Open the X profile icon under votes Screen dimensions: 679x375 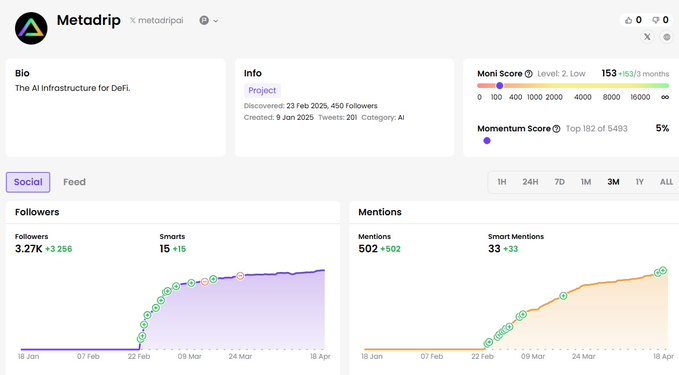pos(647,37)
